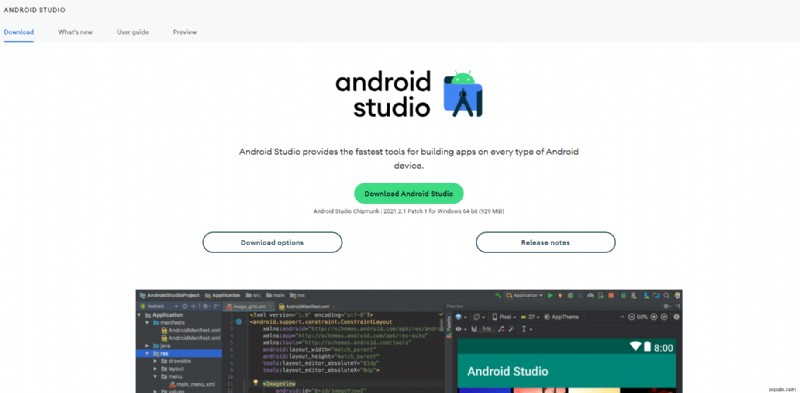Viewport: 800px width, 393px height.
Task: Click the red Stop square in the IDE screenshot
Action: pyautogui.click(x=611, y=296)
